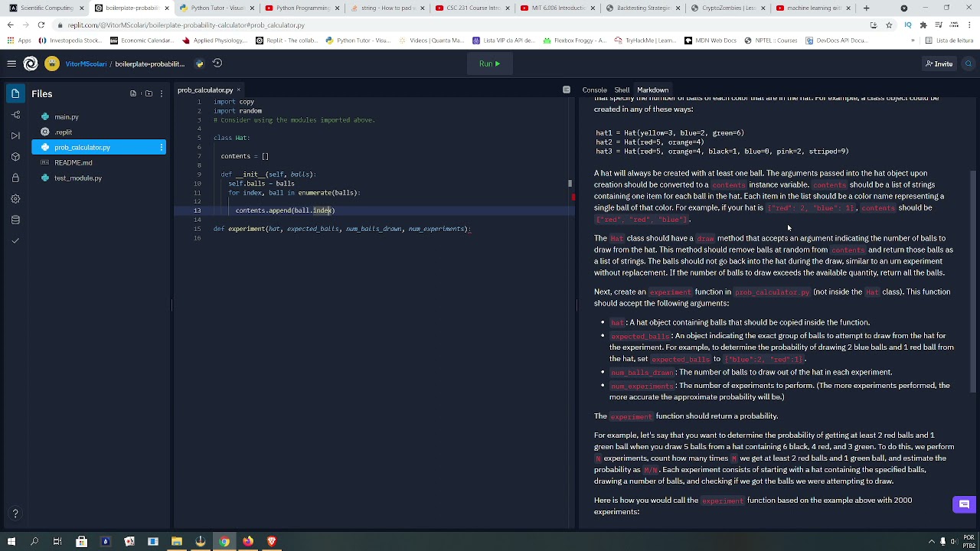Place cursor on contents.append line in editor
The width and height of the screenshot is (980, 551).
pyautogui.click(x=286, y=210)
